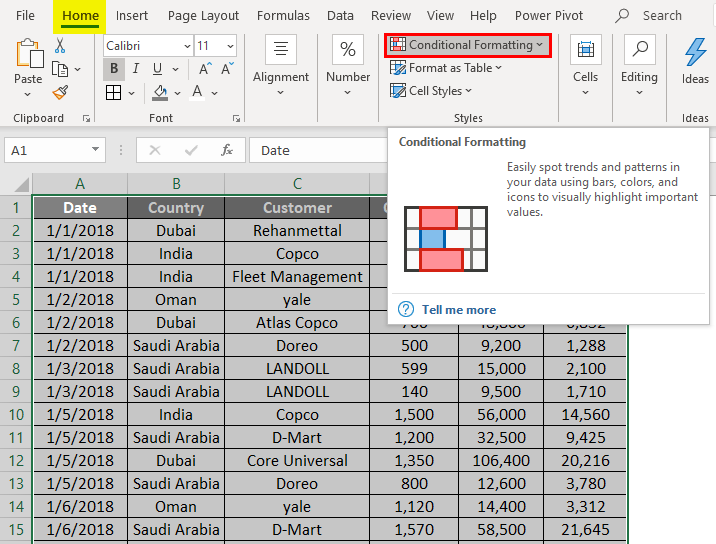This screenshot has width=716, height=544.
Task: Apply fill color paint bucket
Action: (x=159, y=93)
